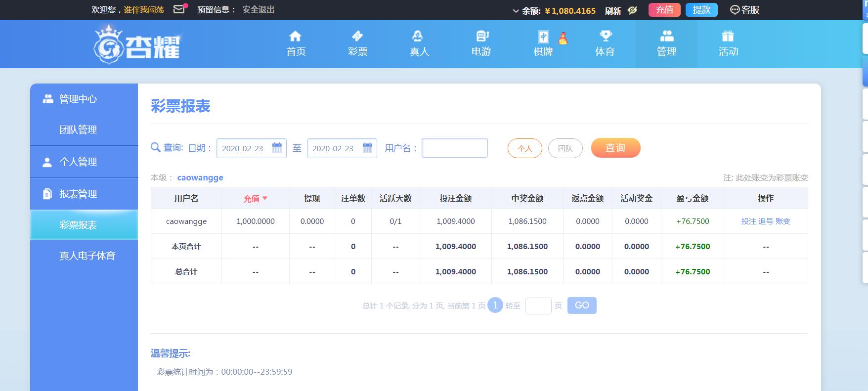Click page 1 in pagination
The height and width of the screenshot is (391, 868).
coord(495,305)
